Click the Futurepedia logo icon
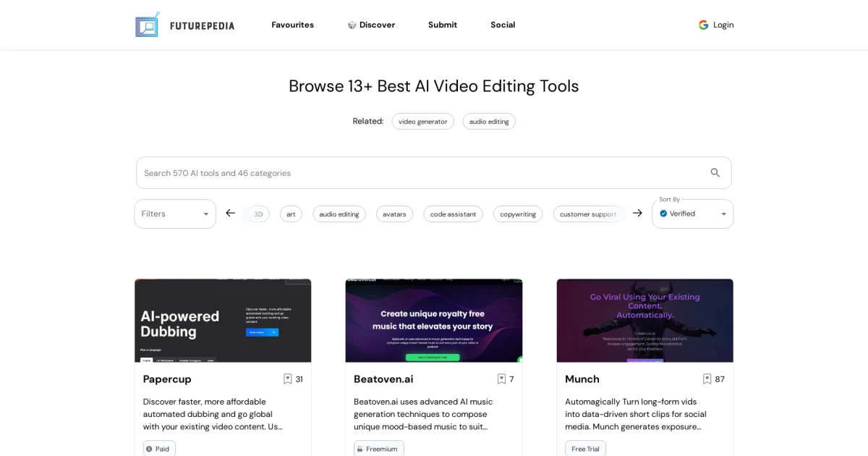This screenshot has width=868, height=456. (147, 24)
